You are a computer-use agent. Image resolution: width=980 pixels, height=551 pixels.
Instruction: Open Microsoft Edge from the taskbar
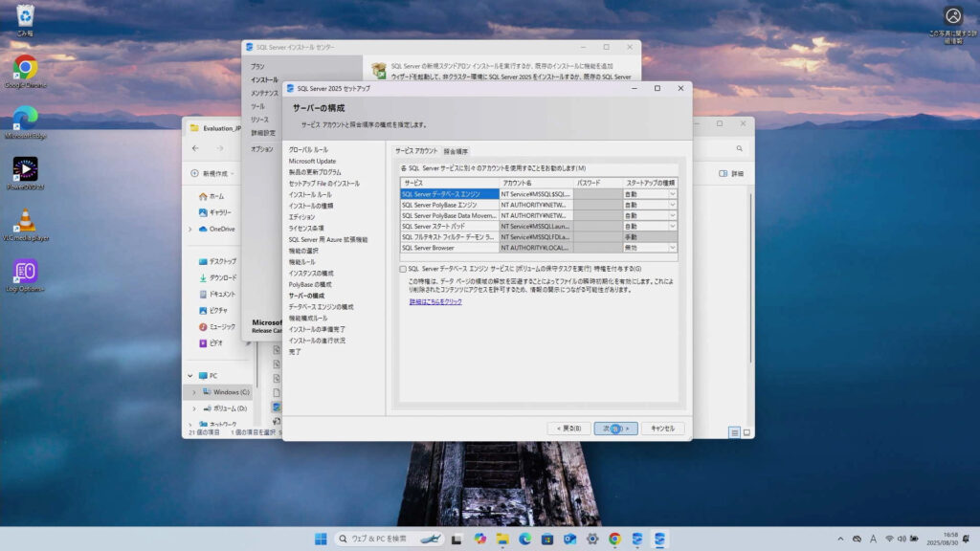(x=525, y=539)
